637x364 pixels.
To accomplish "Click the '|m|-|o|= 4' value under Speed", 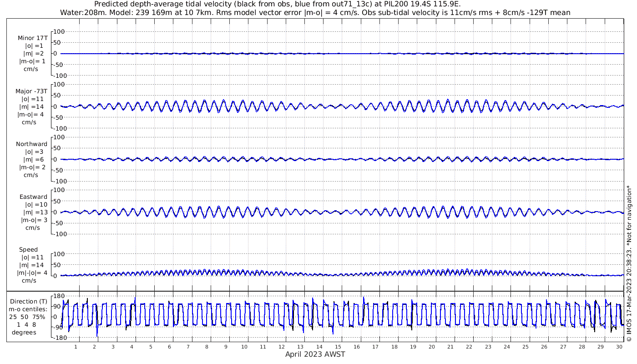I will [32, 273].
